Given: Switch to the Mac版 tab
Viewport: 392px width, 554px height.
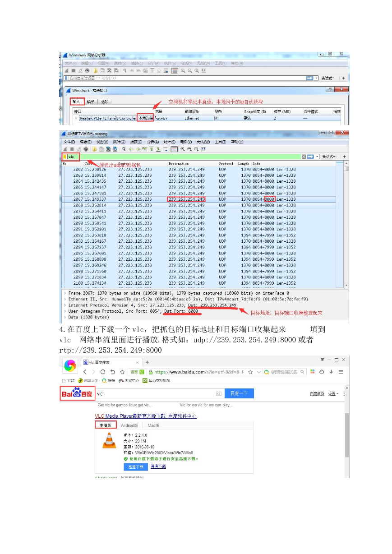Looking at the screenshot, I should tap(153, 425).
